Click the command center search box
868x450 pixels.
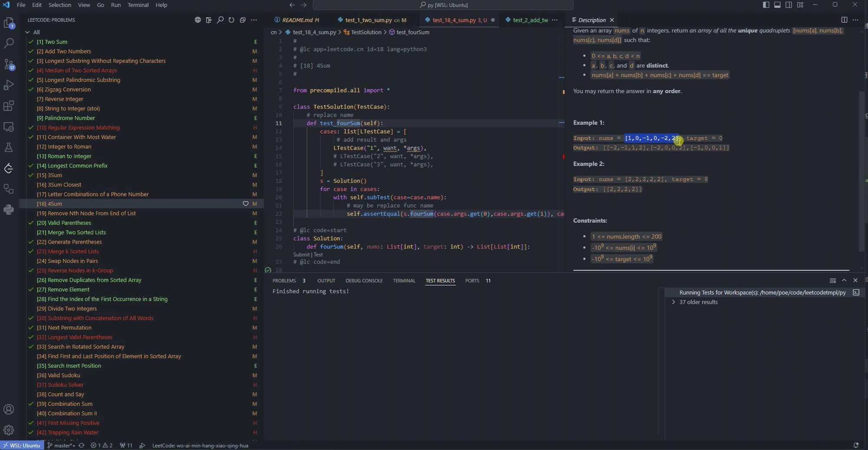pyautogui.click(x=443, y=5)
